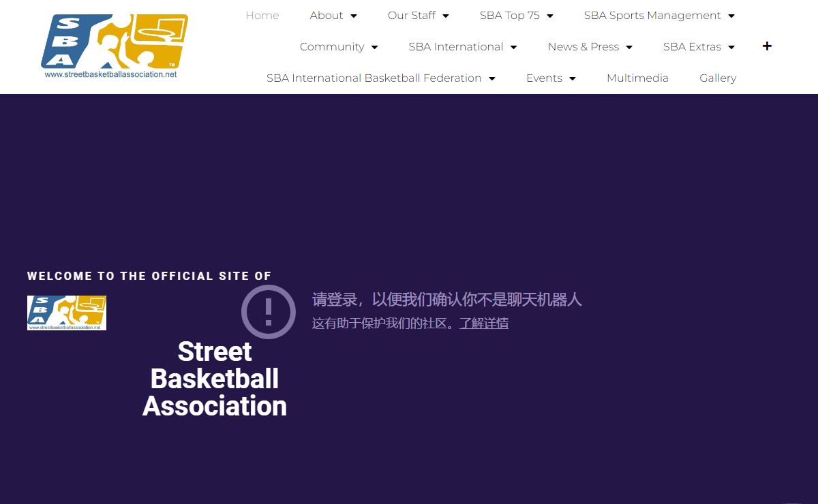Open the Community menu item
The width and height of the screenshot is (818, 504).
pos(332,47)
